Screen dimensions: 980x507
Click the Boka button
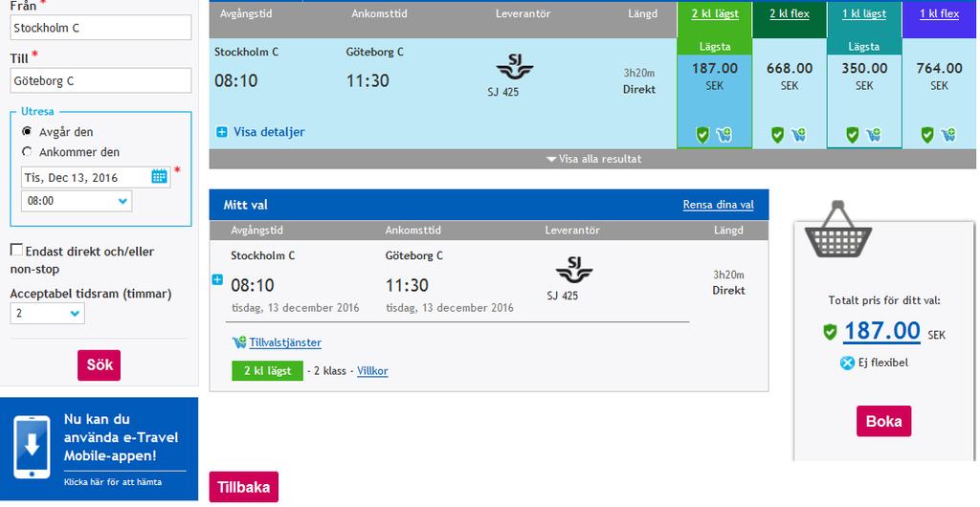[883, 421]
